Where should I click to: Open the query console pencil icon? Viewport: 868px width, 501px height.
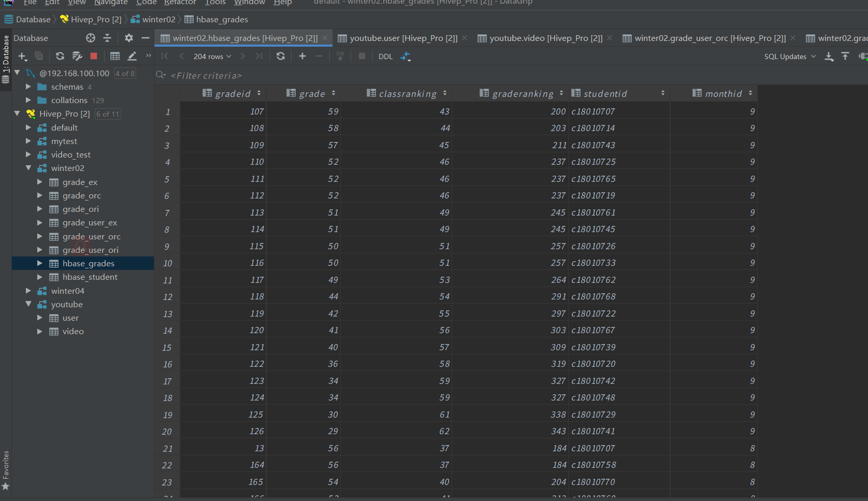[x=132, y=56]
